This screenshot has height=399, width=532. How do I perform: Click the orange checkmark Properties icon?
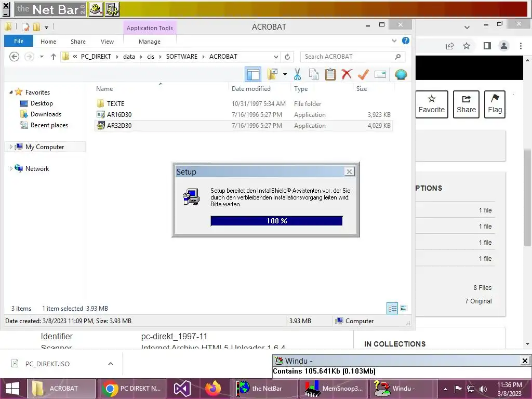coord(363,74)
